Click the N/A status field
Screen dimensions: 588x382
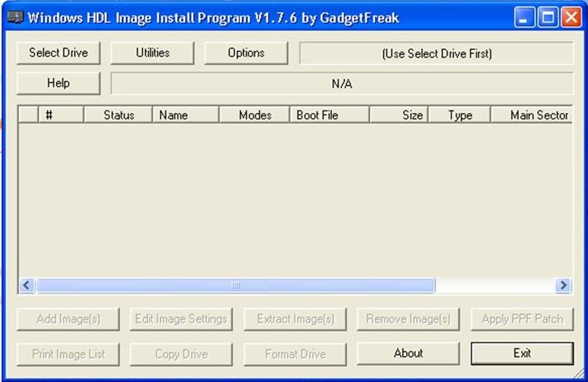pos(342,84)
